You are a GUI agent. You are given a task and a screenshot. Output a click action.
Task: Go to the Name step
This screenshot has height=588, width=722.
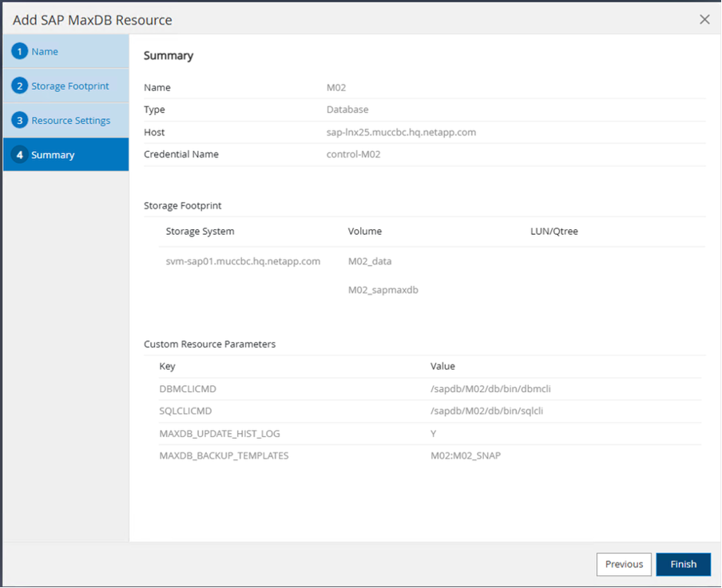45,52
